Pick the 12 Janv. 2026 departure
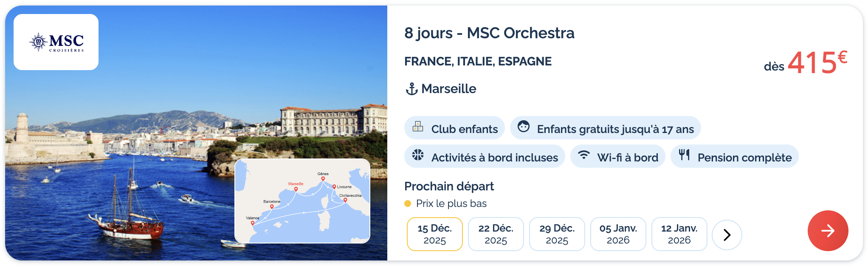The height and width of the screenshot is (266, 868). [679, 234]
